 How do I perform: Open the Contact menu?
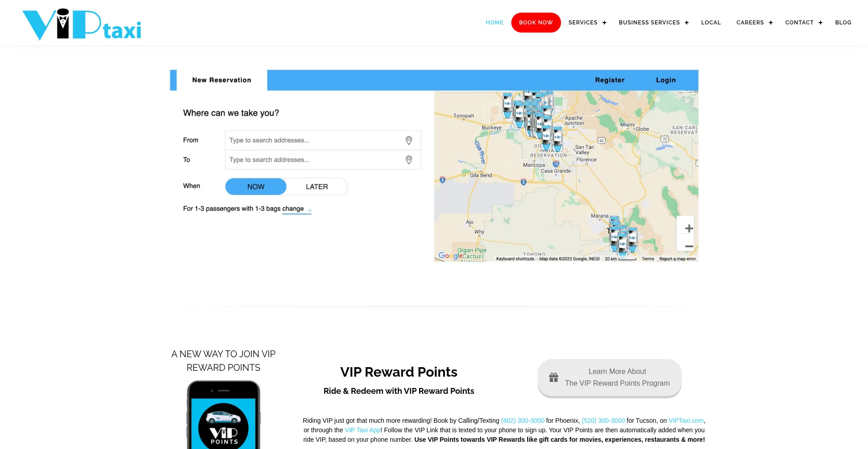[x=799, y=23]
